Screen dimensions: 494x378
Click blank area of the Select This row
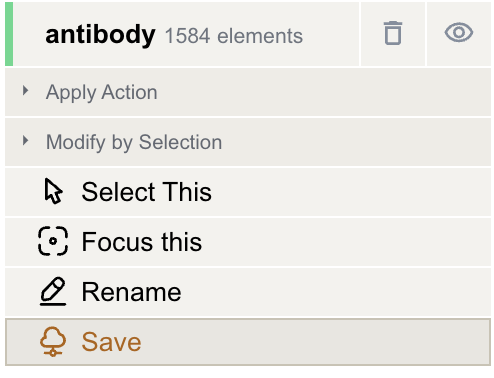333,192
